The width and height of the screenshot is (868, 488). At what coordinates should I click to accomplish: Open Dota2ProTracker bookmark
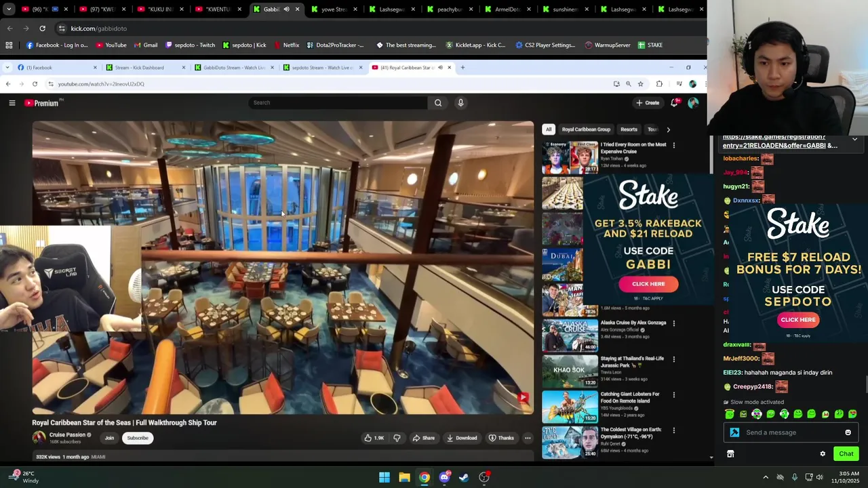pos(335,45)
